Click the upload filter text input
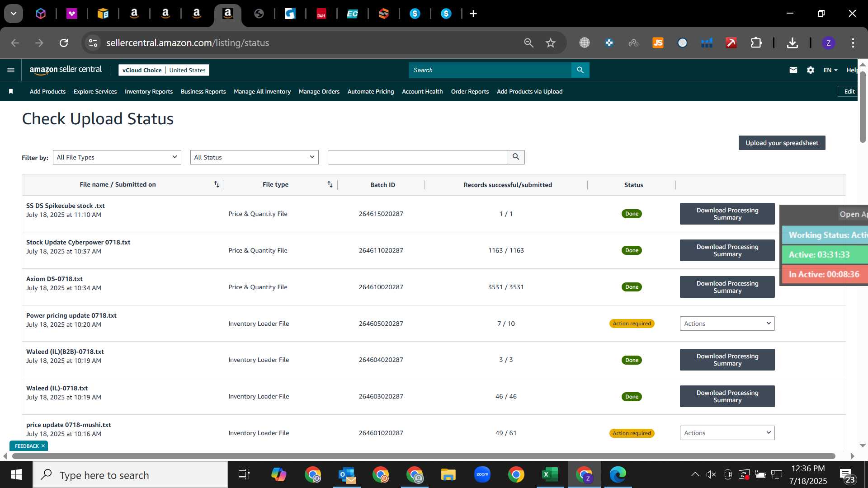The width and height of the screenshot is (868, 488). coord(418,157)
